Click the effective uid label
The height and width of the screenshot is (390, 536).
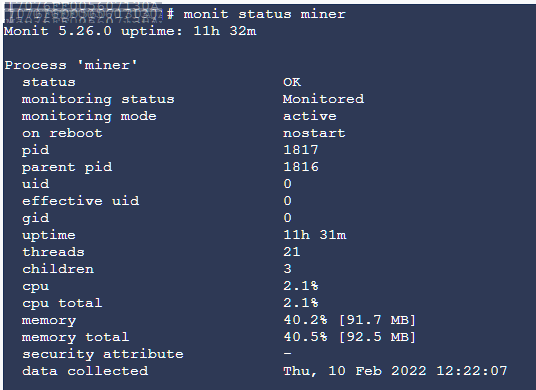coord(81,201)
